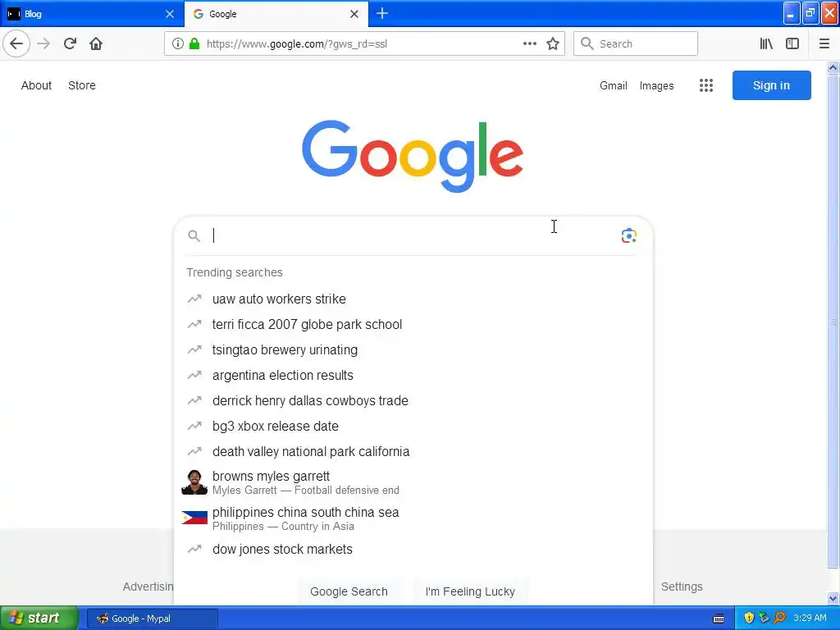Image resolution: width=840 pixels, height=630 pixels.
Task: Reload the current page
Action: (x=70, y=44)
